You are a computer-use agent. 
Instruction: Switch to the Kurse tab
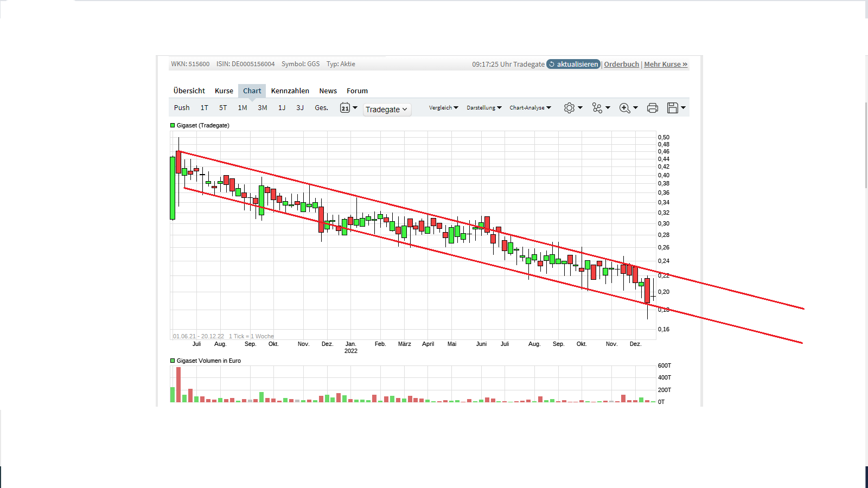coord(224,91)
